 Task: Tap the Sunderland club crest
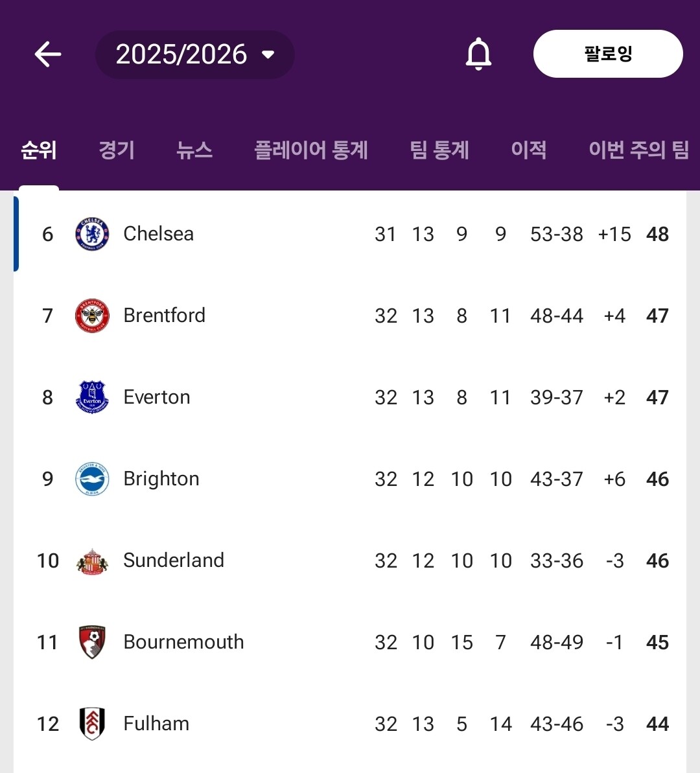click(92, 560)
